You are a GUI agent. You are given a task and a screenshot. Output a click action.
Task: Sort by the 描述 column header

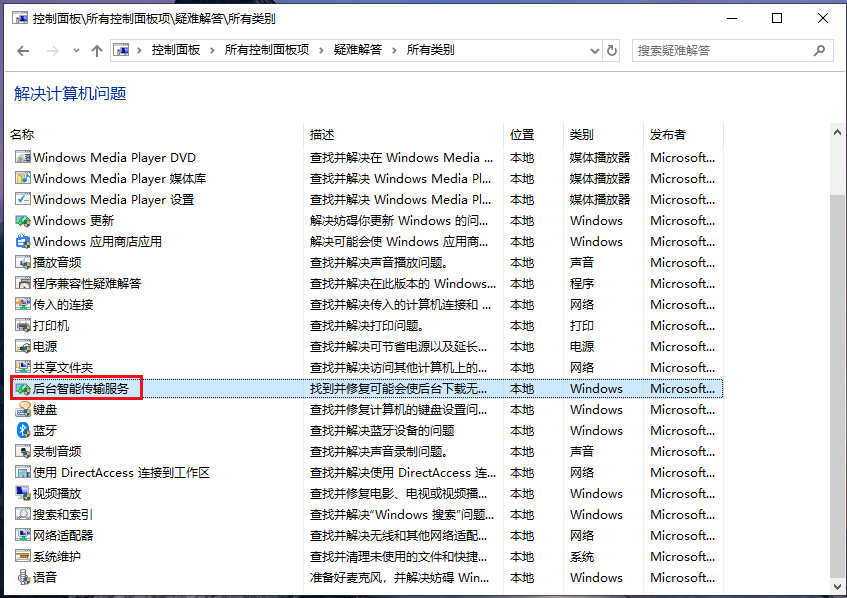322,135
